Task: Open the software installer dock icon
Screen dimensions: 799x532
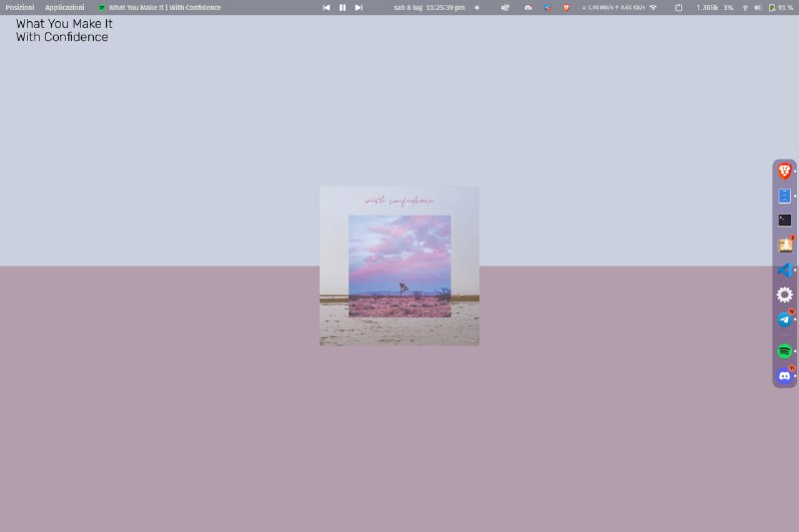Action: pos(785,246)
